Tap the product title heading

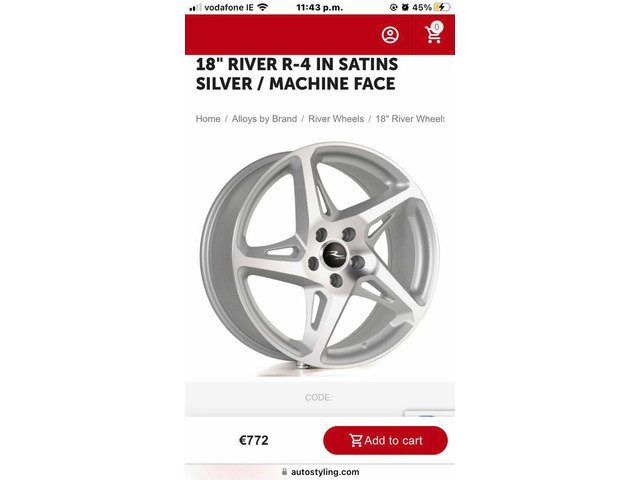pos(297,74)
